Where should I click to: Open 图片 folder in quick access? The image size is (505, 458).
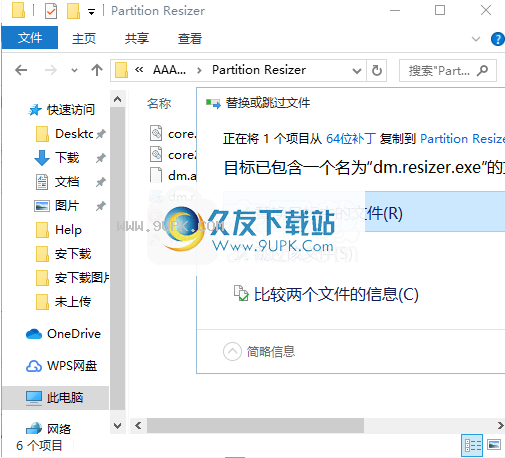[x=57, y=206]
